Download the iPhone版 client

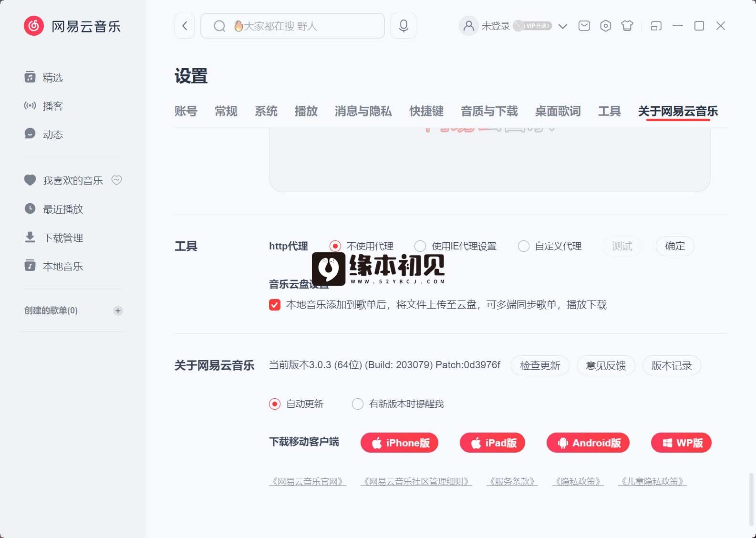pyautogui.click(x=399, y=443)
